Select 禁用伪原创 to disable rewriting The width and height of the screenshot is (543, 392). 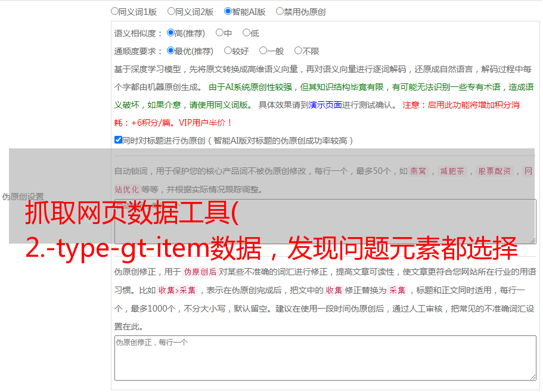pos(280,11)
